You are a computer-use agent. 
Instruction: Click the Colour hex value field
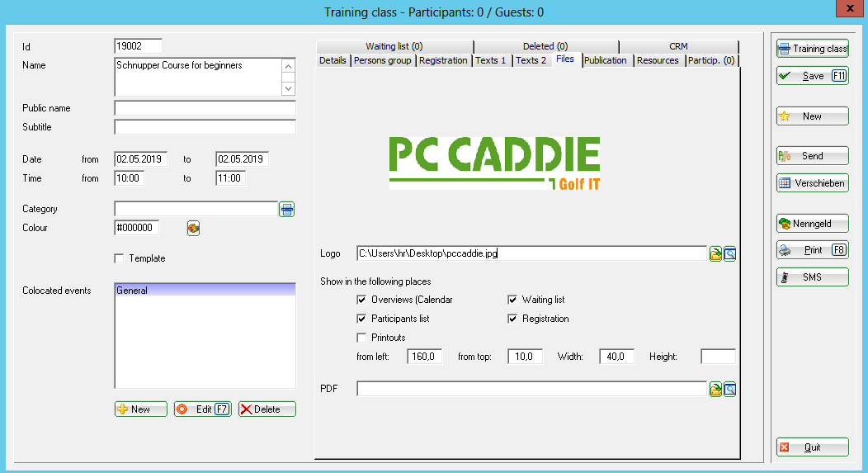(x=137, y=228)
